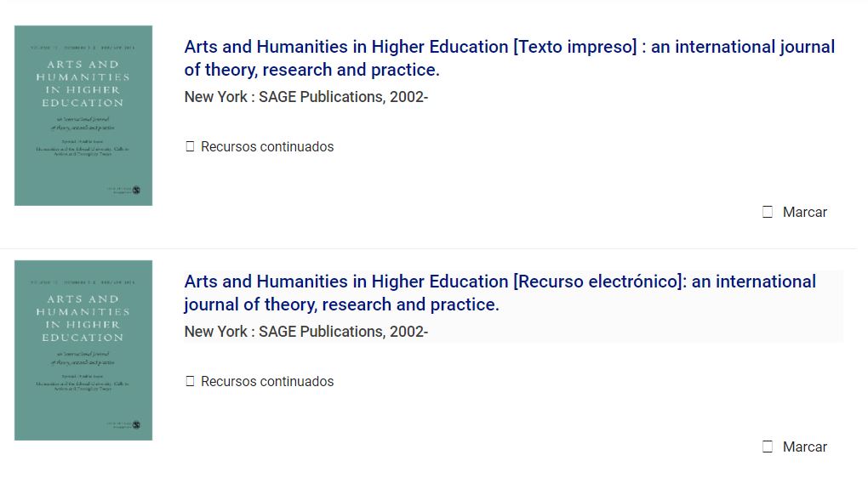Click the SAGE Publications line of the printed record
Image resolution: width=868 pixels, height=495 pixels.
click(x=306, y=97)
